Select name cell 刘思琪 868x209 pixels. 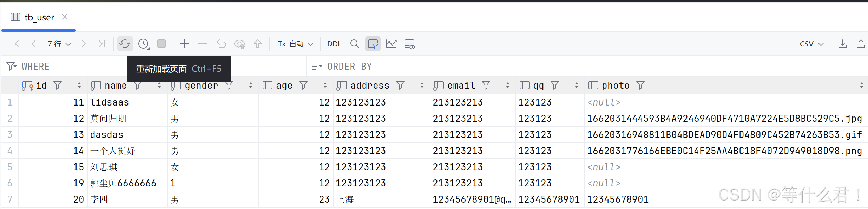coord(128,167)
